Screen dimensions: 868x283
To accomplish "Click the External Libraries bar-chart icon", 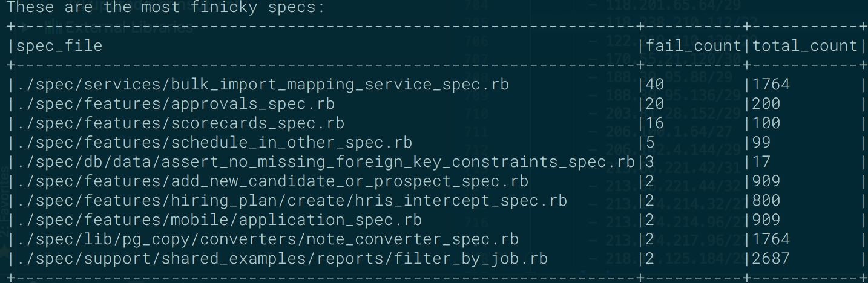I will coord(53,27).
